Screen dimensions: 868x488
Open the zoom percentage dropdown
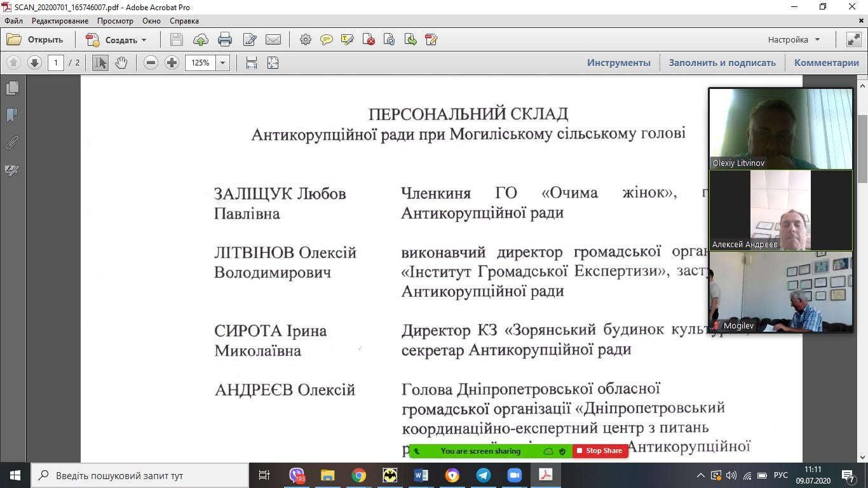222,63
